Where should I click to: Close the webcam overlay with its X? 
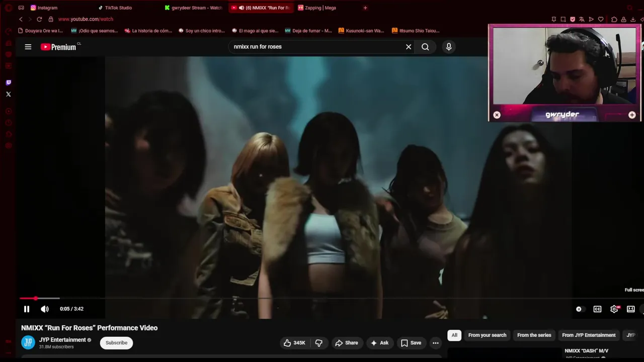pyautogui.click(x=497, y=115)
